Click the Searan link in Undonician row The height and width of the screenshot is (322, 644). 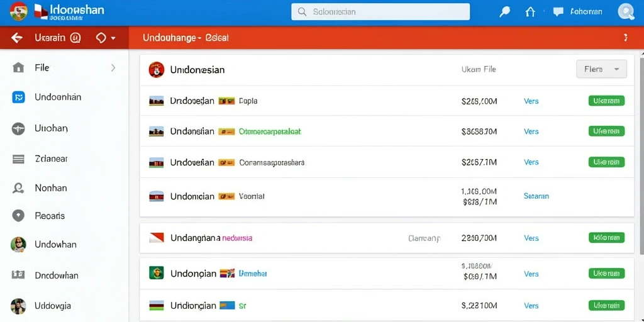coord(536,196)
